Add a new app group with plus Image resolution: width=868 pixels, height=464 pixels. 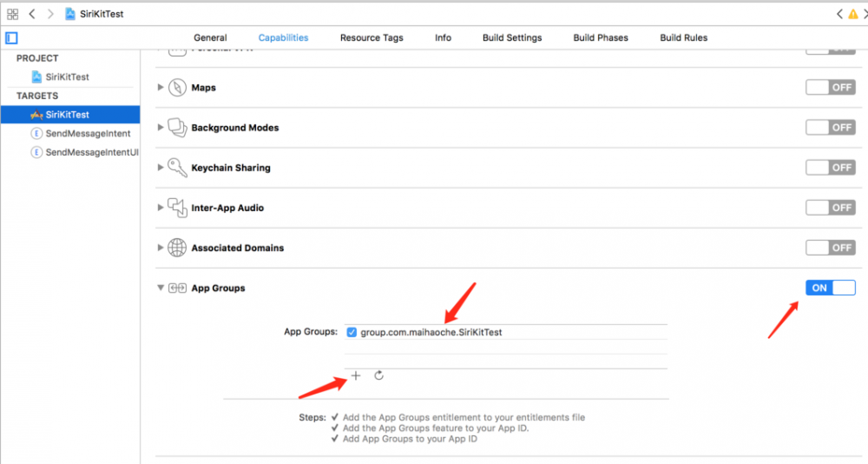click(x=356, y=376)
